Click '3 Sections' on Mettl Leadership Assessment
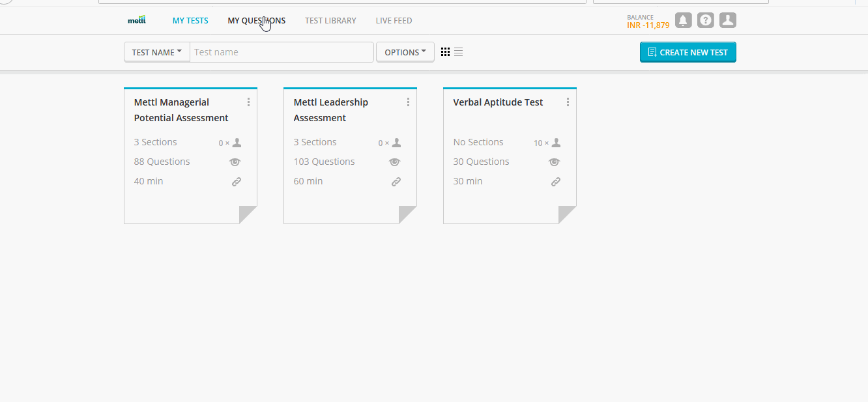This screenshot has width=868, height=402. (x=315, y=142)
